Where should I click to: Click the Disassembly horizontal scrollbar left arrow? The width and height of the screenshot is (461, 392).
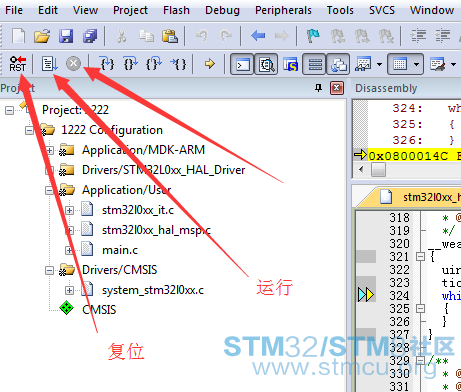tap(361, 169)
